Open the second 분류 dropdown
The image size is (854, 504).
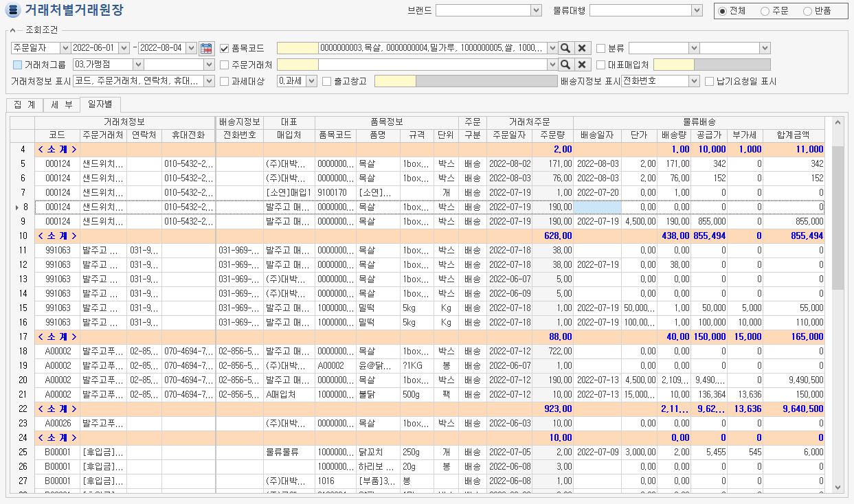(x=765, y=48)
